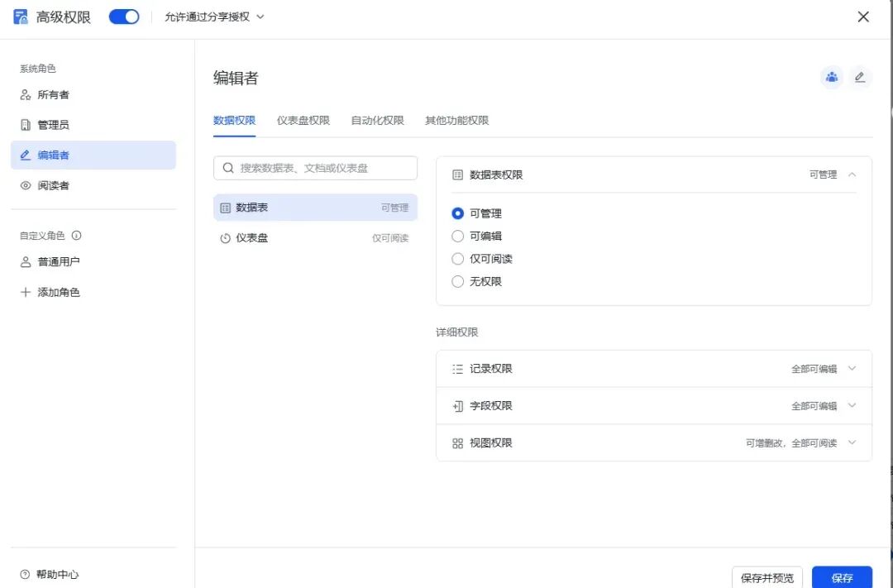Select the 无权限 radio option

[458, 282]
